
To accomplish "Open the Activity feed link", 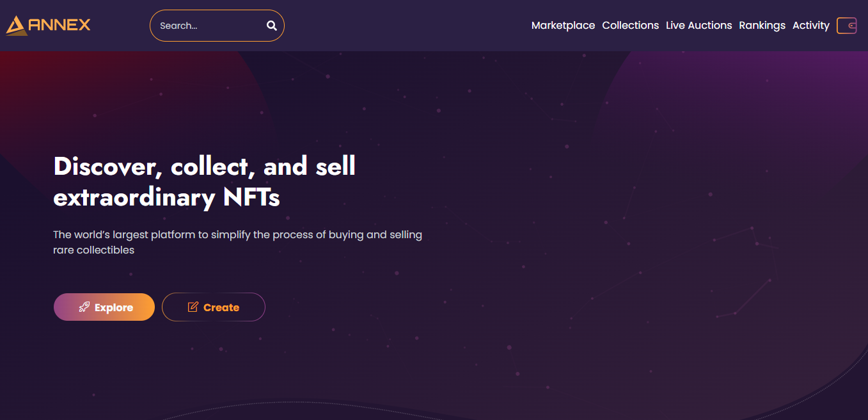I will point(810,26).
